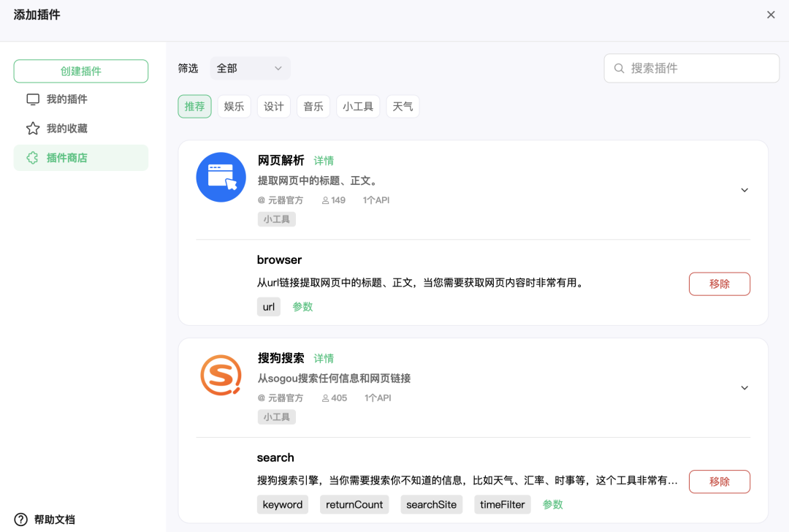Click the 网页解析 plugin blue browser icon
Screen dimensions: 789x532
click(221, 177)
